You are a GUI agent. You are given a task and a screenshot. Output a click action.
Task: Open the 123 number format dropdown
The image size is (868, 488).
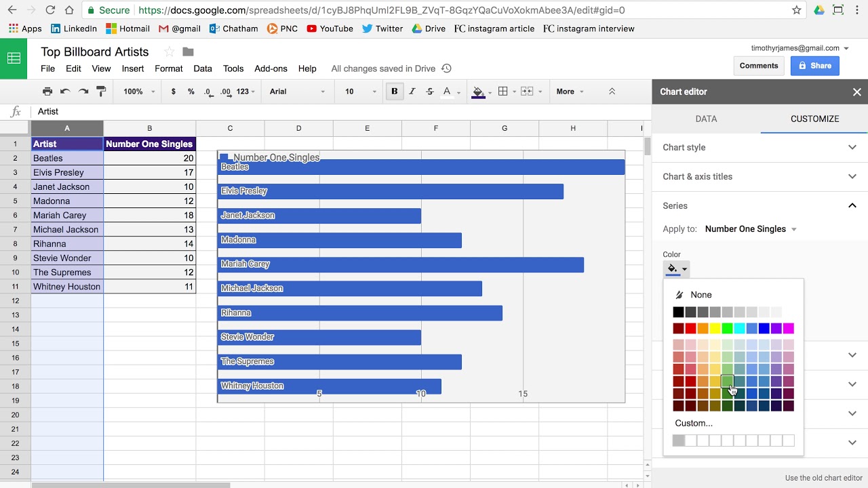(x=247, y=91)
